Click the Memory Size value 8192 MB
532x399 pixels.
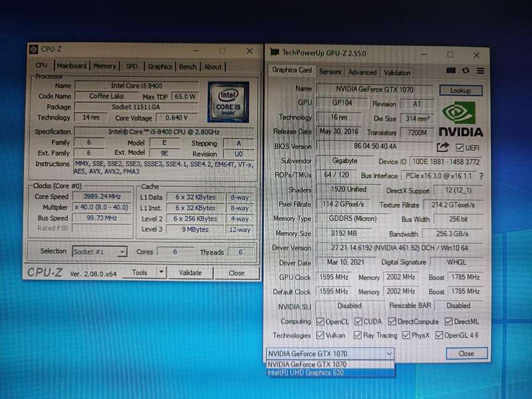(344, 233)
